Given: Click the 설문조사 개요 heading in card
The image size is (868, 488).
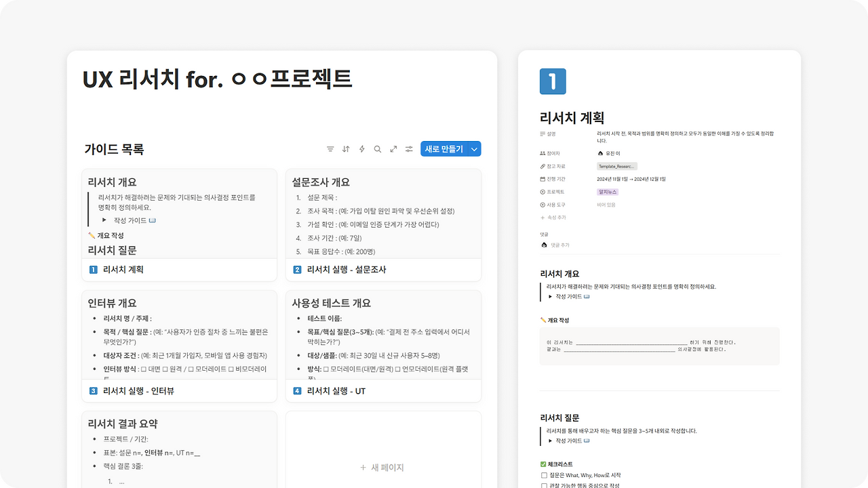Looking at the screenshot, I should coord(321,182).
